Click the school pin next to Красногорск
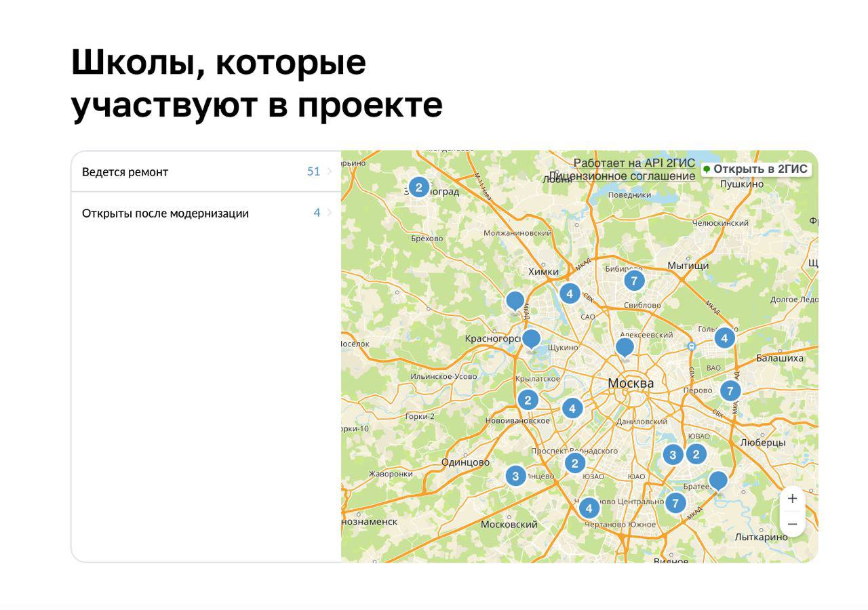Viewport: 868px width, 610px height. tap(531, 340)
